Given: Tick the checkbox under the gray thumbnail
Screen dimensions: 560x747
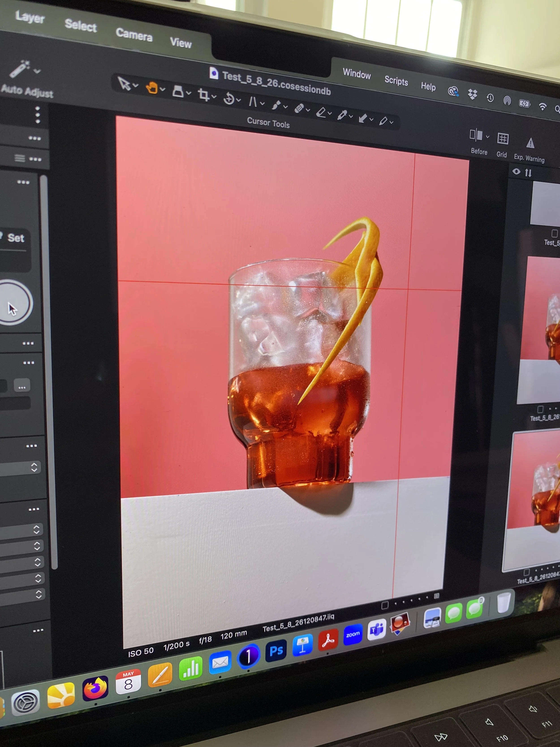Looking at the screenshot, I should [554, 233].
